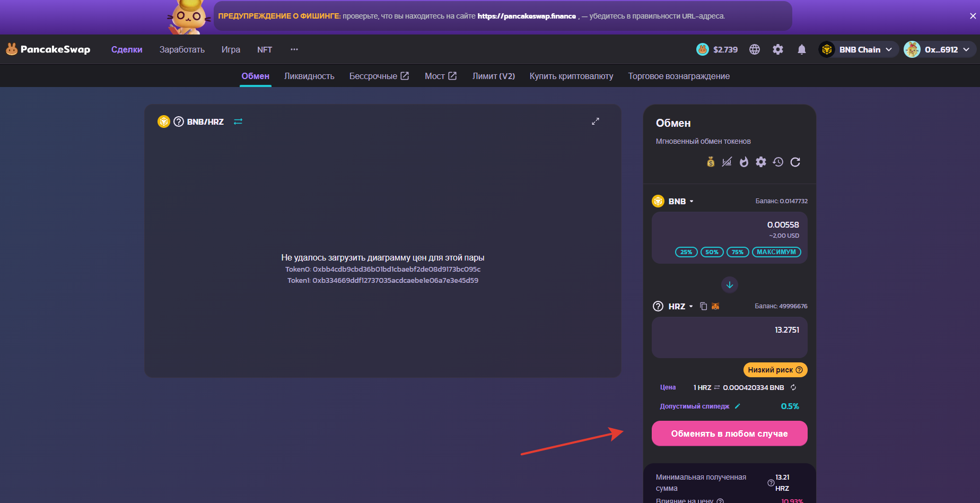Expand the BNB Chain network dropdown

click(x=859, y=49)
